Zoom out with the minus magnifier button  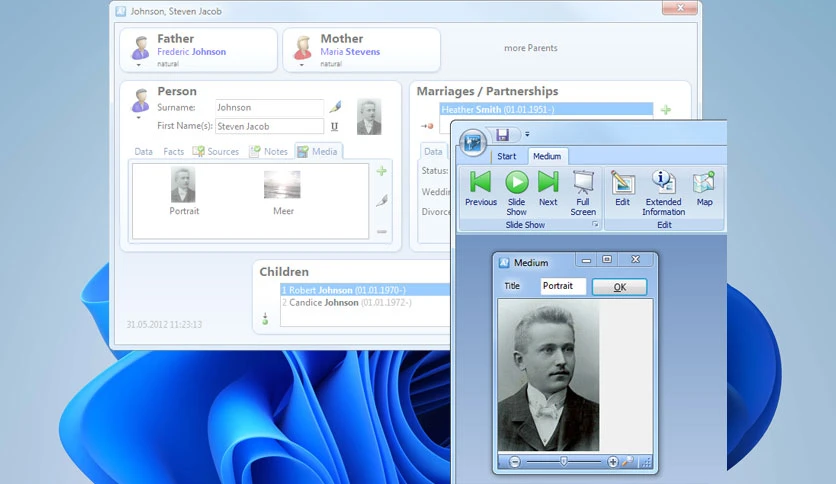[x=515, y=462]
